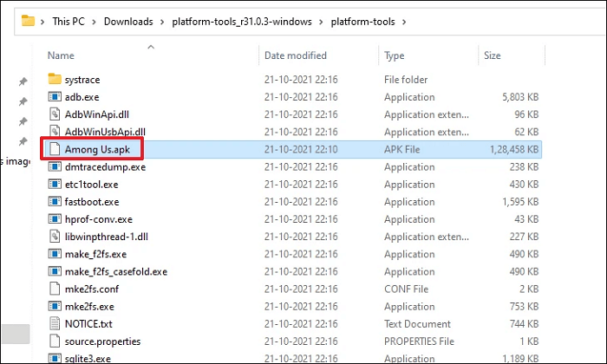607x364 pixels.
Task: Click the fastboot.exe application icon
Action: (x=55, y=202)
